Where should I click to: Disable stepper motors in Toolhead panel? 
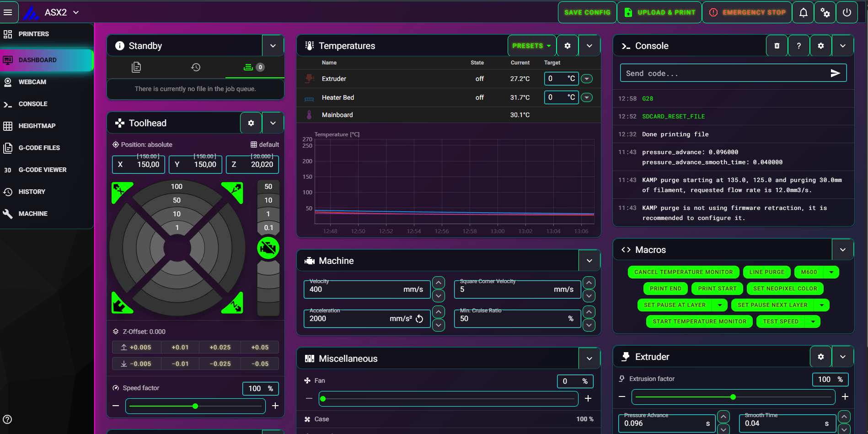[x=268, y=248]
